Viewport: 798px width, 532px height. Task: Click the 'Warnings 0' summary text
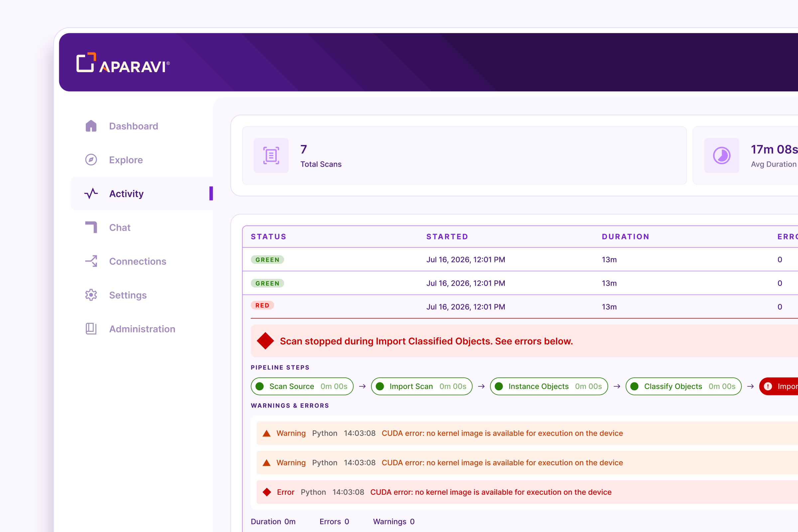coord(394,521)
